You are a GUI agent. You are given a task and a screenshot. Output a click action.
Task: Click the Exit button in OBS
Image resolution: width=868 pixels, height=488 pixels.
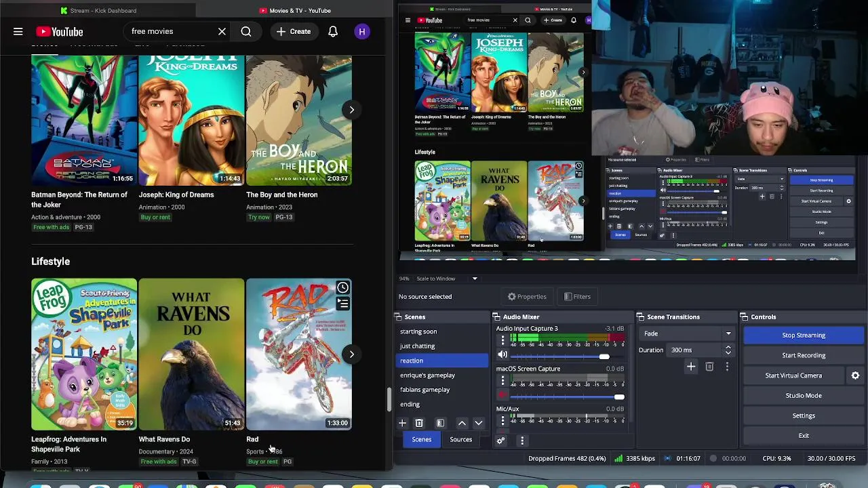[804, 436]
